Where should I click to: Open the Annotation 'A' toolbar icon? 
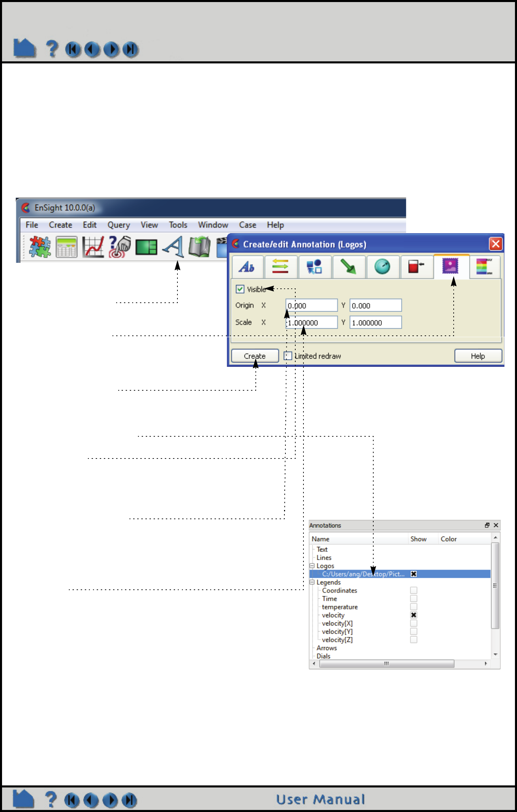point(173,247)
